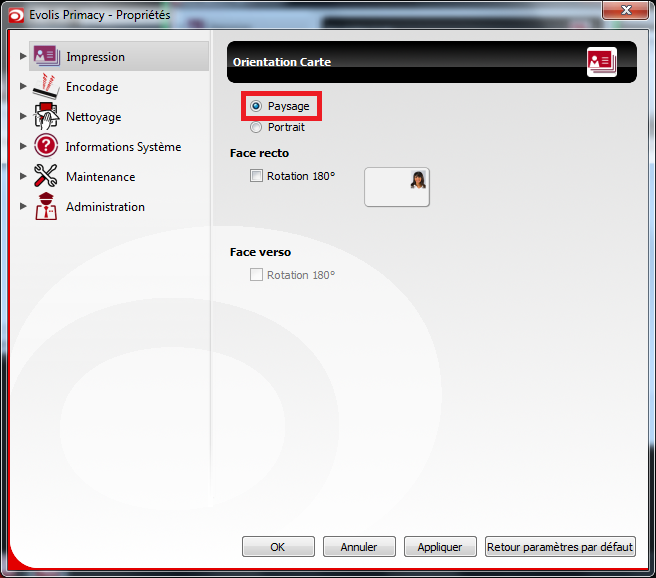Open the Administration section label
Image resolution: width=656 pixels, height=578 pixels.
105,207
